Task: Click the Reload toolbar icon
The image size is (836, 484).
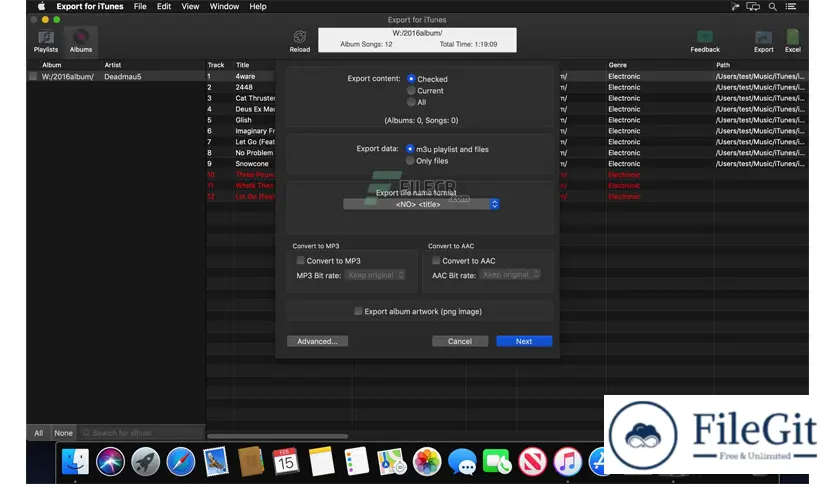Action: coord(300,41)
